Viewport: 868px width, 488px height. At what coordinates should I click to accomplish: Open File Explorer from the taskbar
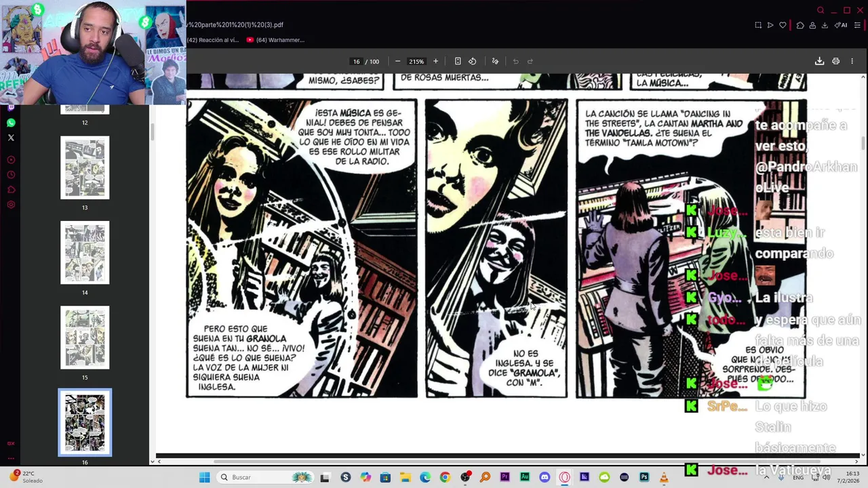[x=405, y=477]
